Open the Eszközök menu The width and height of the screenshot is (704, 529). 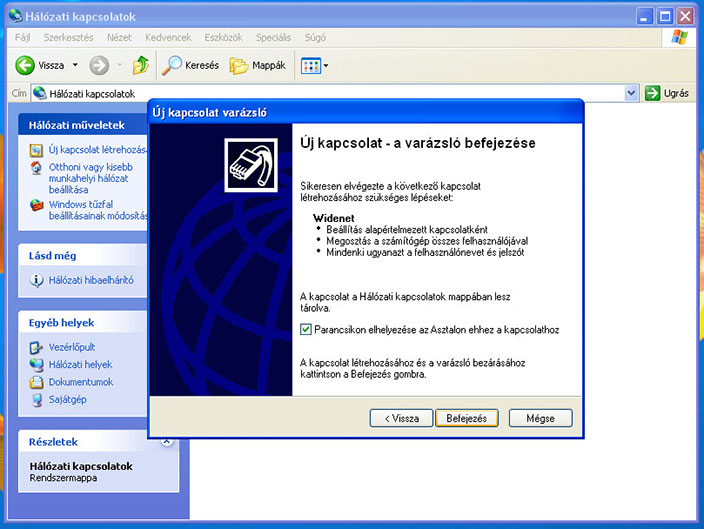click(223, 38)
